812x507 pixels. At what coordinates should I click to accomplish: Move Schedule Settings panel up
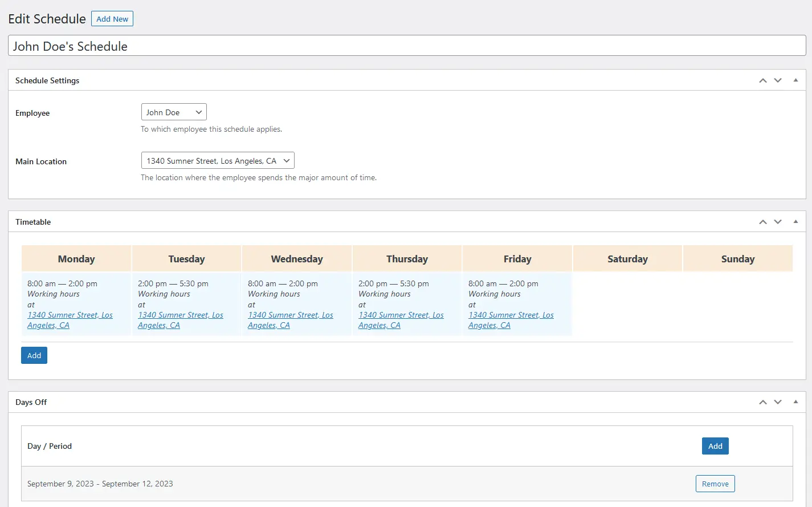(x=763, y=80)
